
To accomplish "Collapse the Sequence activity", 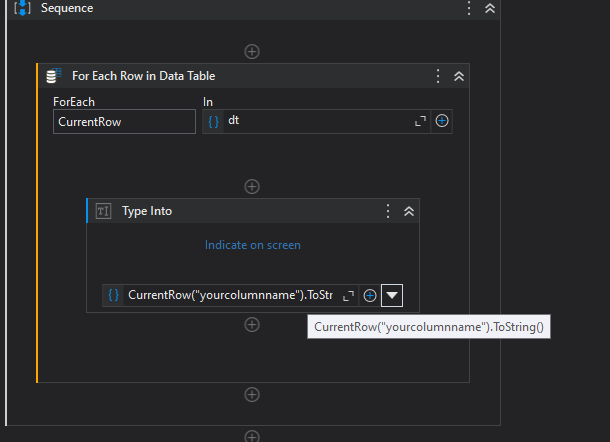I will click(490, 8).
